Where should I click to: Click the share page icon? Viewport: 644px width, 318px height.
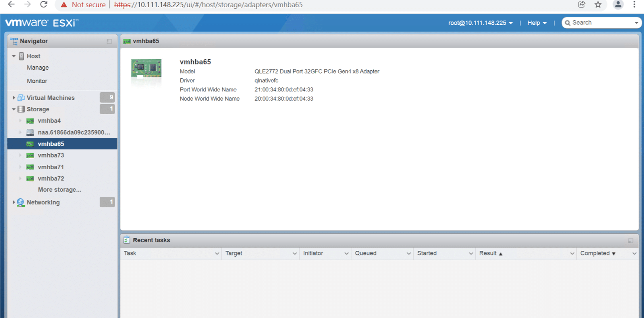(x=582, y=4)
